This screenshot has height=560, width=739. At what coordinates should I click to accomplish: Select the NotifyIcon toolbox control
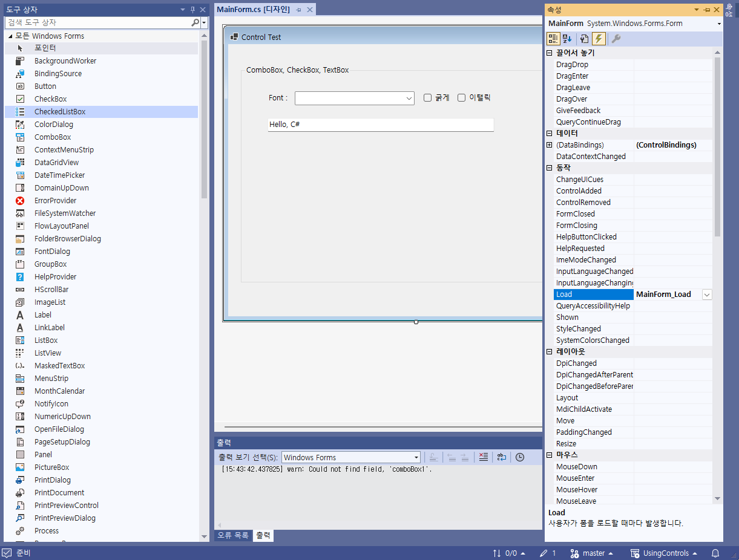(x=101, y=403)
